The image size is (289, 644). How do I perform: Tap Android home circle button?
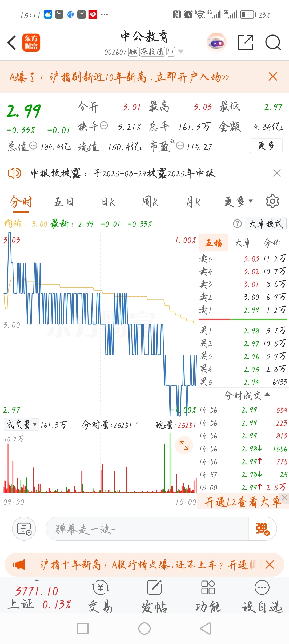(144, 629)
